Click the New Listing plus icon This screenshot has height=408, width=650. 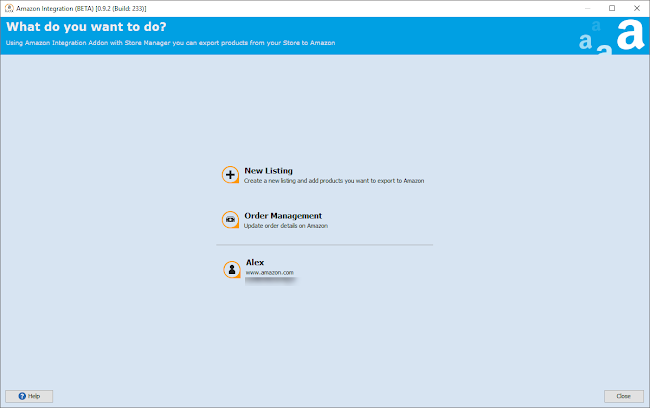[x=230, y=175]
